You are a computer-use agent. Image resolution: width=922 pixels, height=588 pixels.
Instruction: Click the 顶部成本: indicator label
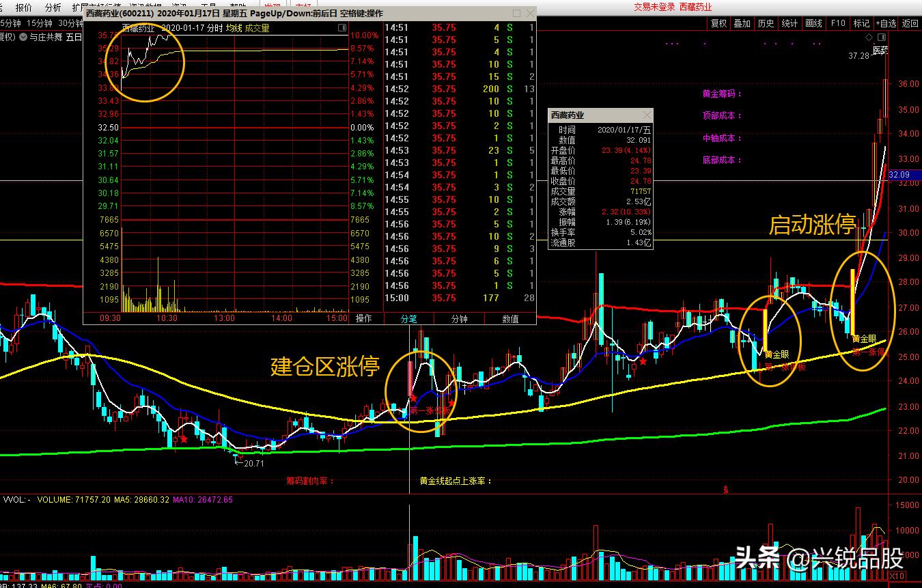[722, 115]
